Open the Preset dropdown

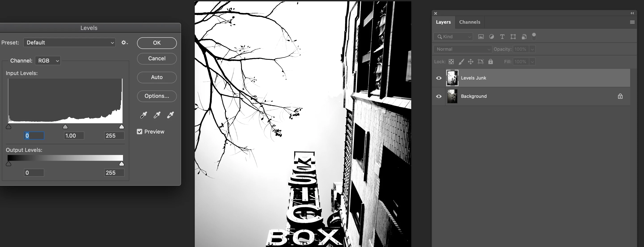[70, 43]
